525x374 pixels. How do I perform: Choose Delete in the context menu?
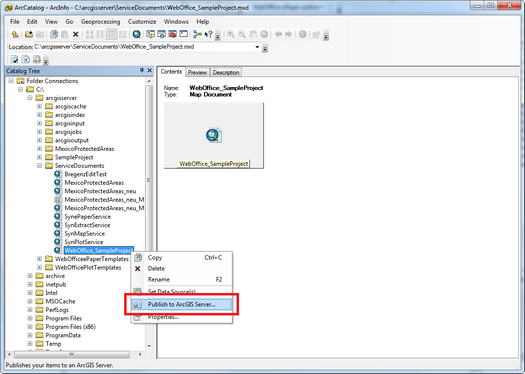181,269
